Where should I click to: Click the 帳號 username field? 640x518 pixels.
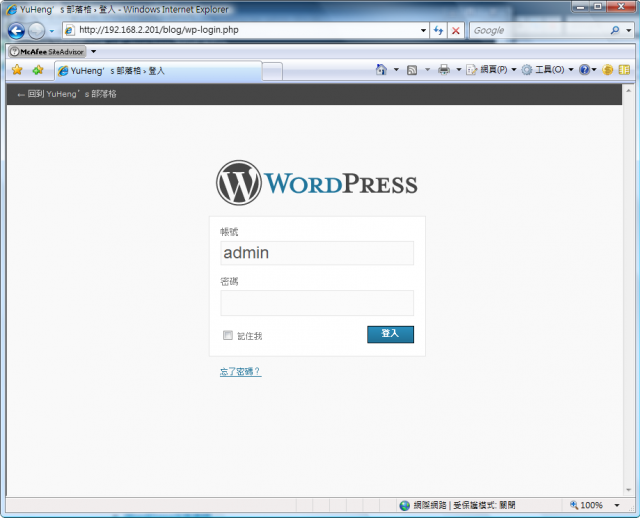(x=317, y=253)
